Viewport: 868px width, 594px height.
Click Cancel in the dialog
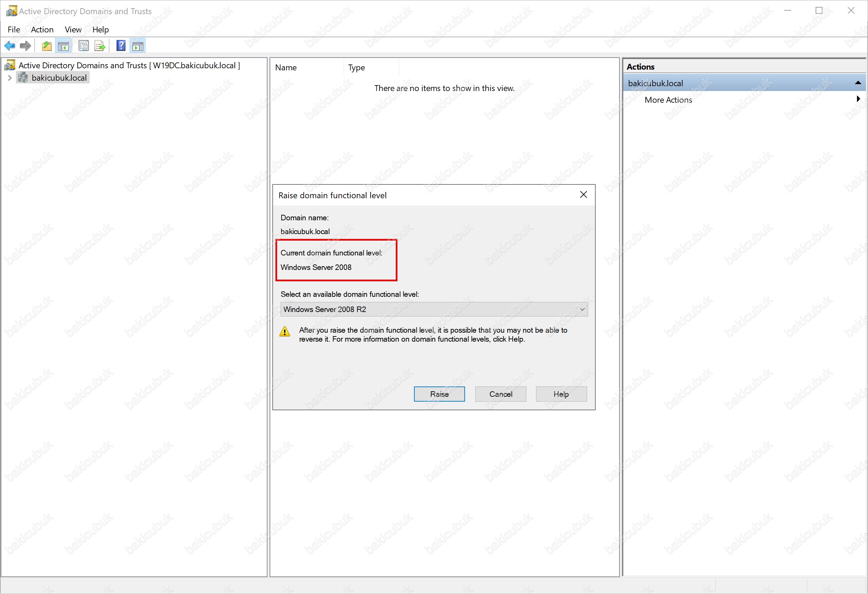[x=501, y=394]
